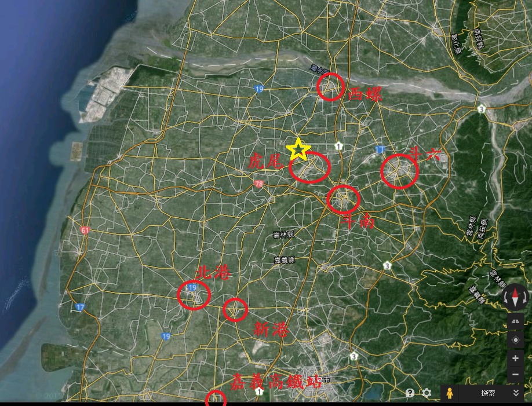The height and width of the screenshot is (406, 532).
Task: Click the Route 78 highway shield
Action: [258, 184]
